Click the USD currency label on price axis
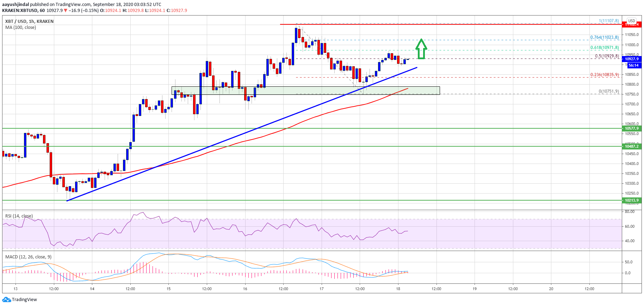 tap(632, 21)
